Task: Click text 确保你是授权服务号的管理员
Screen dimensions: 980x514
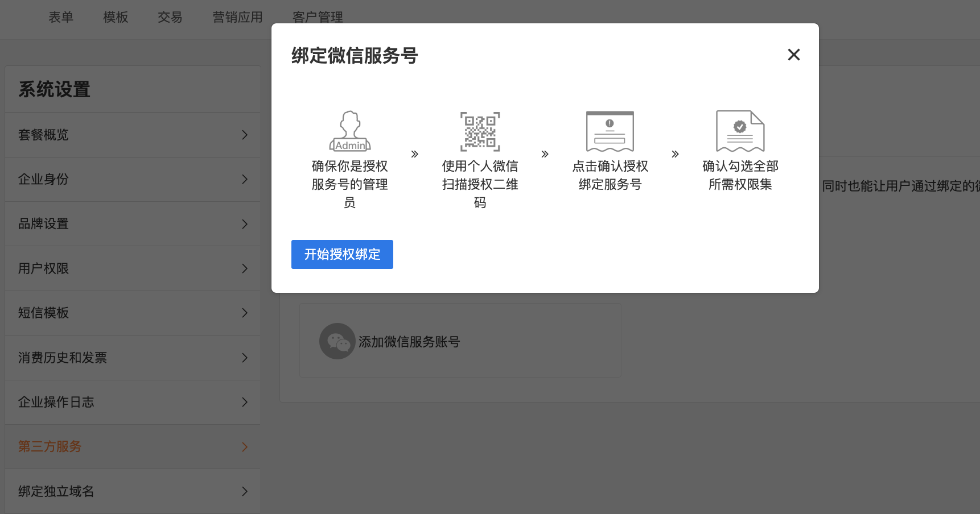Action: coord(350,184)
